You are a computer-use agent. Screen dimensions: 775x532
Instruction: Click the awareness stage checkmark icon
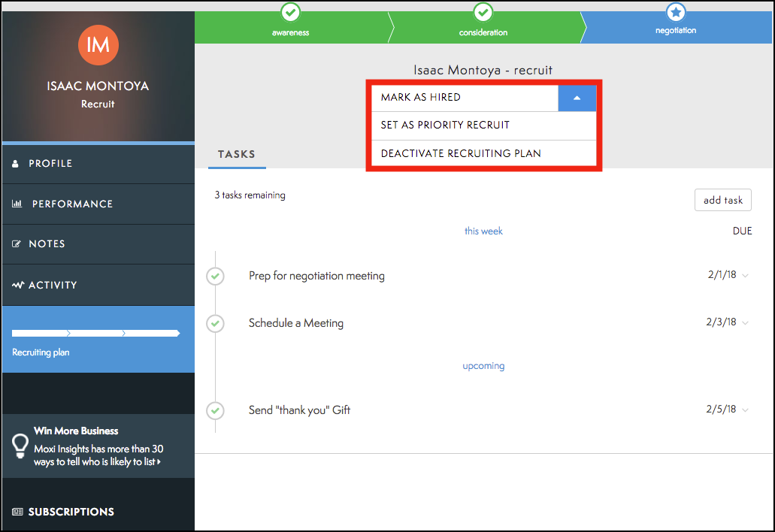click(290, 12)
